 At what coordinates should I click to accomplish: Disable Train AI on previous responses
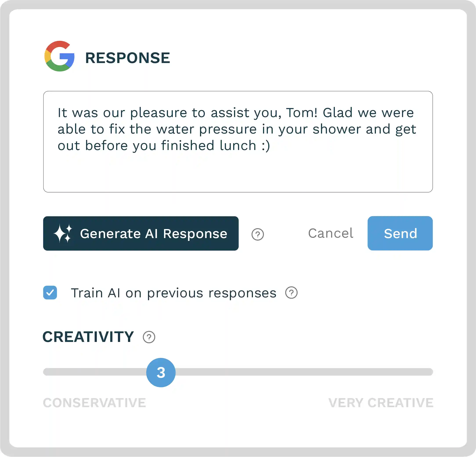pos(50,293)
